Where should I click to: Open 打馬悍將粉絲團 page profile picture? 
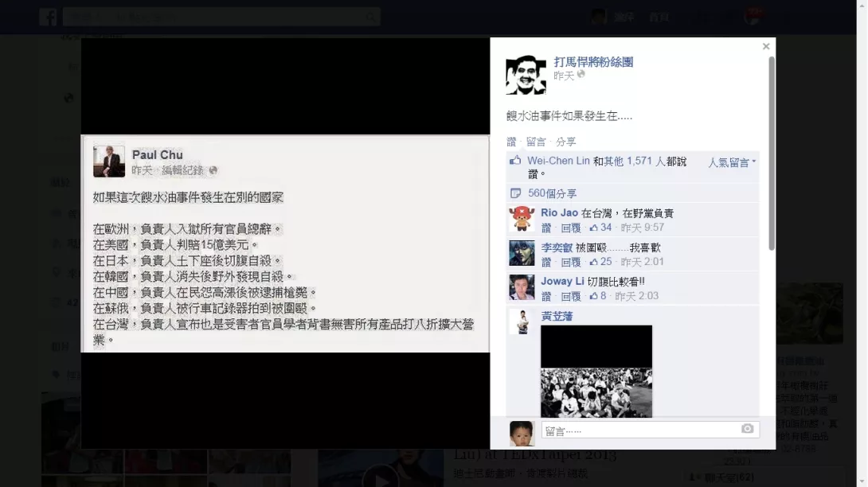point(526,75)
